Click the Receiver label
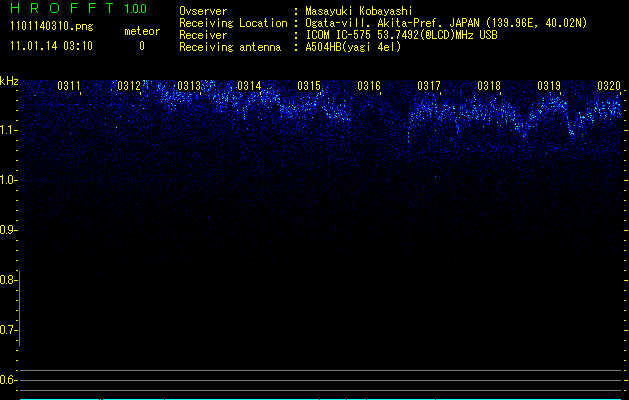 click(x=203, y=35)
